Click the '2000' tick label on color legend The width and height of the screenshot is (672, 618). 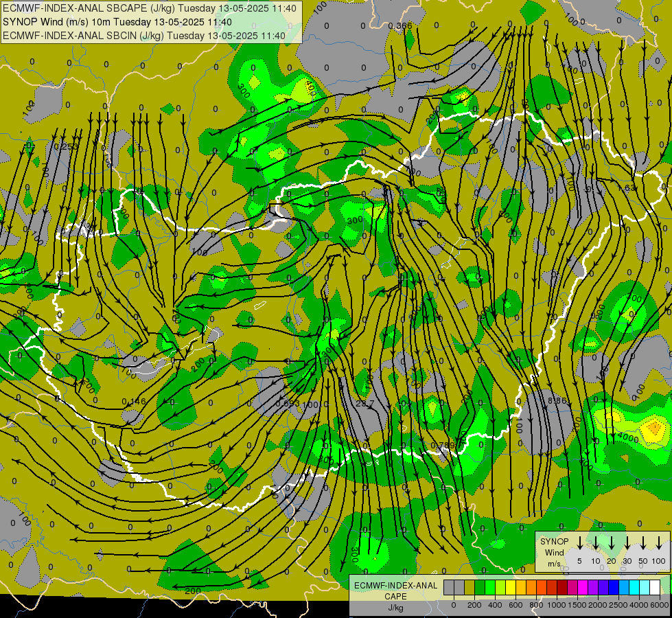tap(597, 605)
